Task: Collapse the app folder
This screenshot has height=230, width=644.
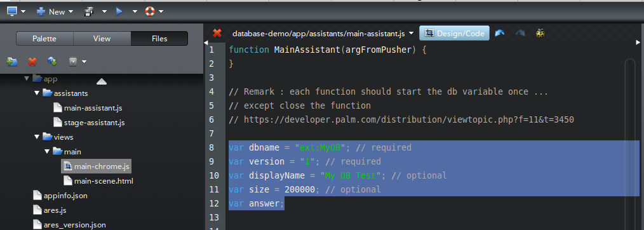Action: (27, 78)
